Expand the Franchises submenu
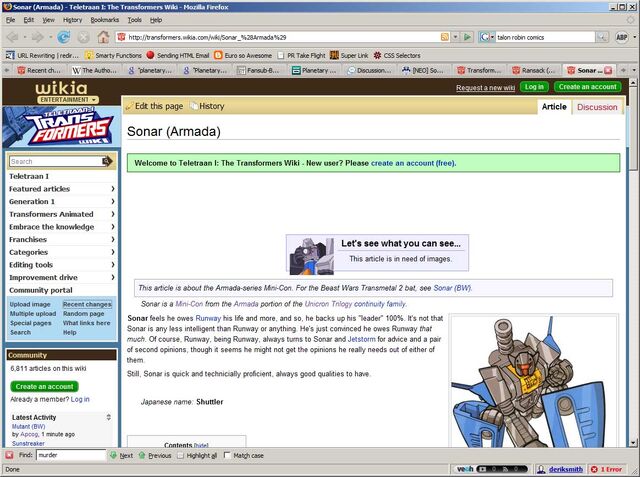 (x=113, y=239)
